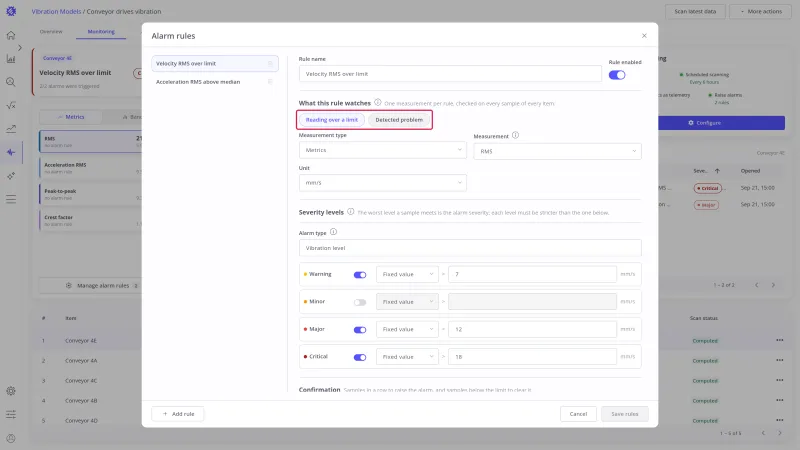800x450 pixels.
Task: Click the Scan latest data button
Action: point(695,11)
